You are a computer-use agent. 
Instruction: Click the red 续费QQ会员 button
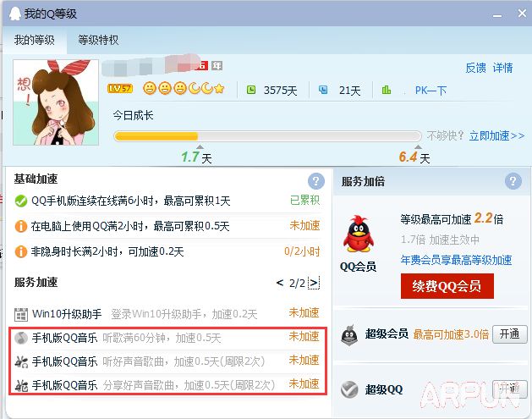pos(447,286)
